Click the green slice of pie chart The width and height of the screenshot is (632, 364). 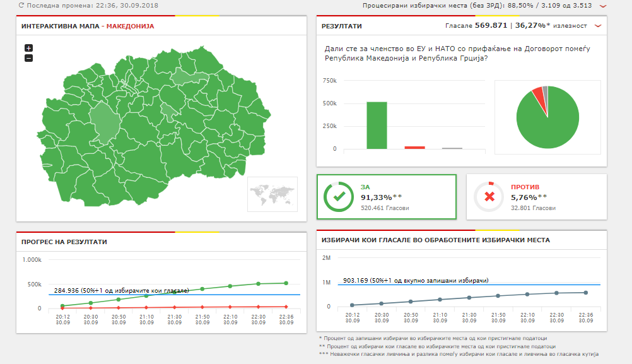(550, 123)
